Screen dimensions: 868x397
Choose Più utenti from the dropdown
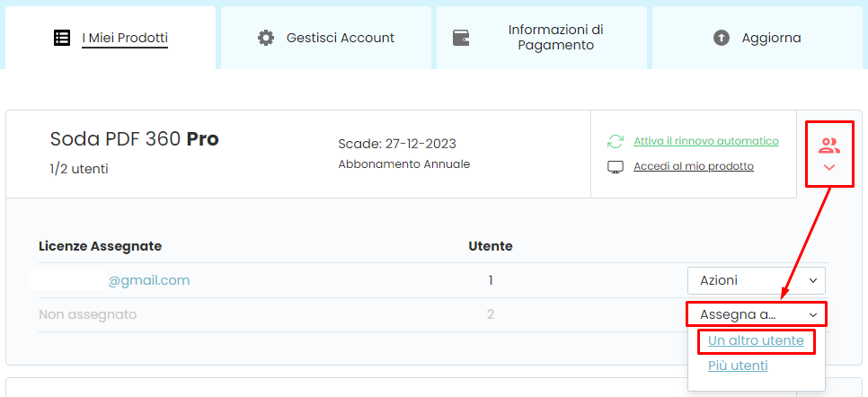738,366
